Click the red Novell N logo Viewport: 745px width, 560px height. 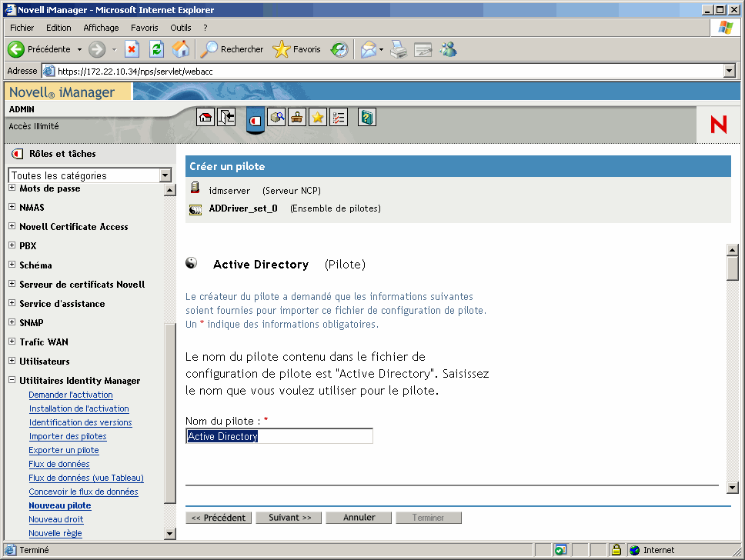click(x=717, y=125)
